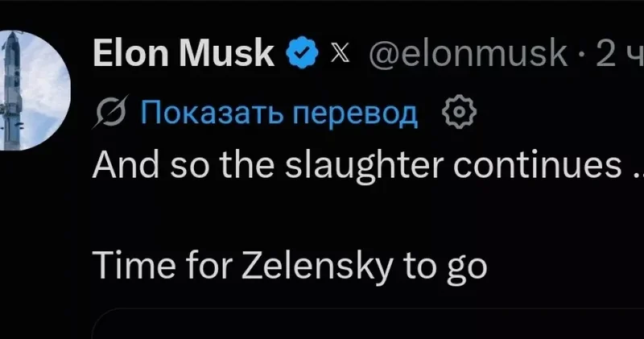Click the first name "Elon" in the header
The image size is (644, 339).
click(130, 52)
